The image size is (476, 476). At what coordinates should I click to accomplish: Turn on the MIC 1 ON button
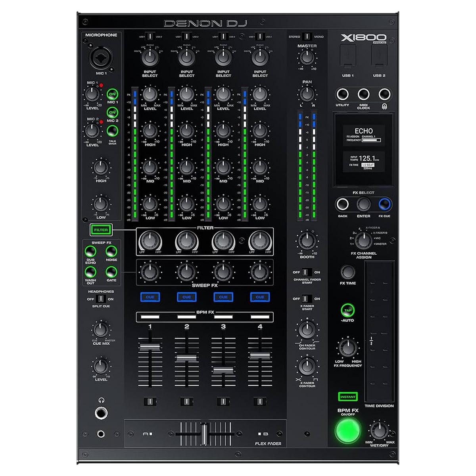[113, 94]
